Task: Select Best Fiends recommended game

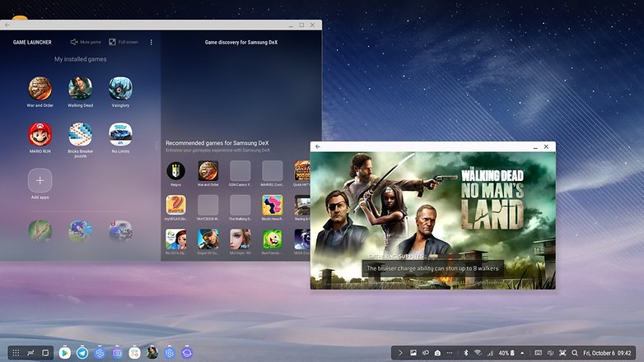Action: point(273,239)
